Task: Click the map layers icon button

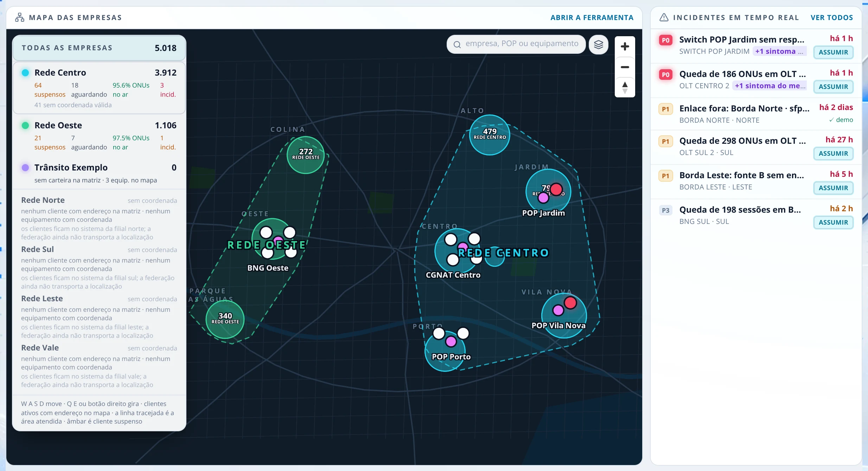Action: pos(598,45)
